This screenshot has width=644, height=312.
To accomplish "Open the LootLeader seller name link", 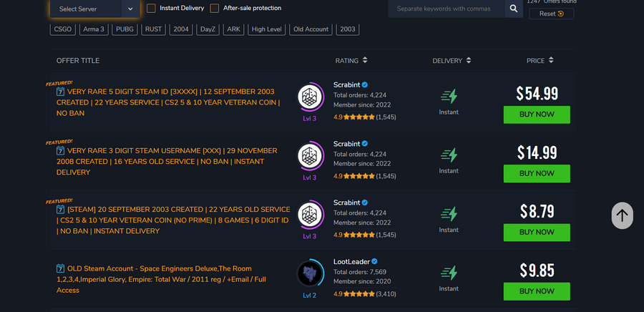I will 351,261.
